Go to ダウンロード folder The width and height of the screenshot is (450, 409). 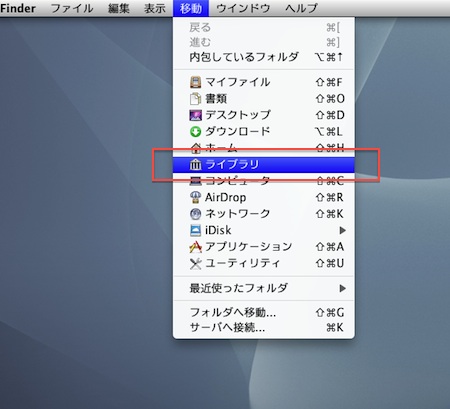pyautogui.click(x=264, y=132)
